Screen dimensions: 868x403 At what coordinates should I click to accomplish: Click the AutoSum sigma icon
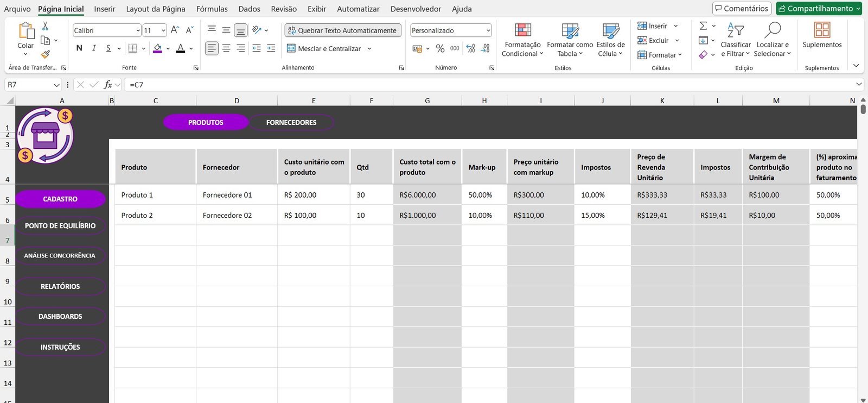click(x=703, y=26)
